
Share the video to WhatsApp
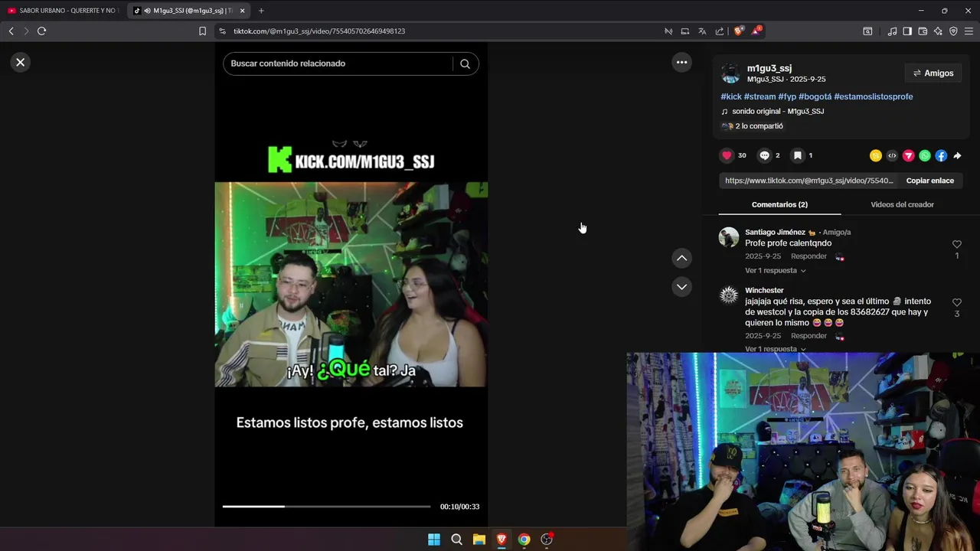click(925, 155)
